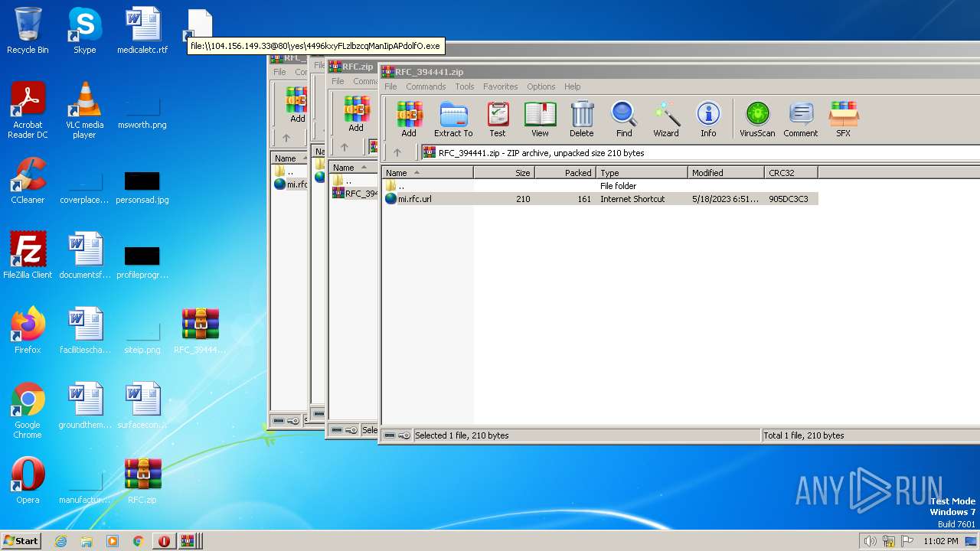Sort by the Modified column header
Screen dimensions: 980x551
pos(726,173)
